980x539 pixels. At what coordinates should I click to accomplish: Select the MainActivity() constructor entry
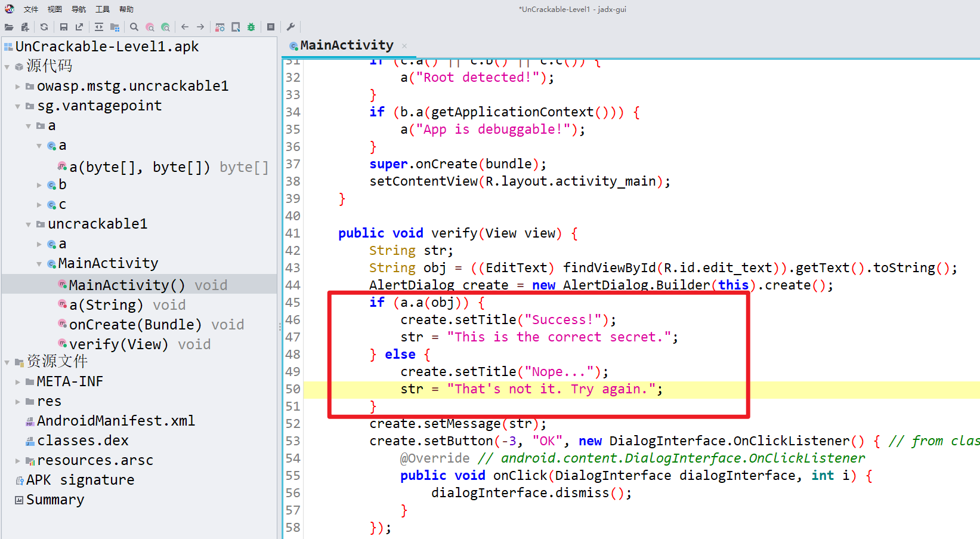148,285
